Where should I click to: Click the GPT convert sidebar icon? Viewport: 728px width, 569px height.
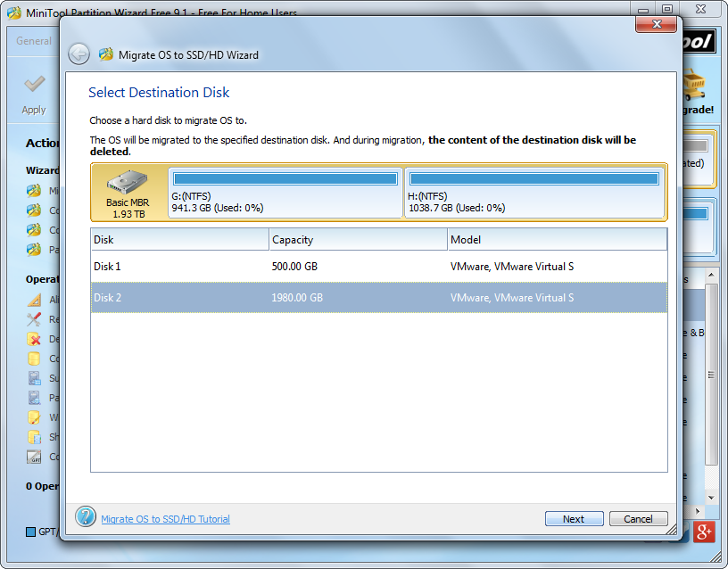point(34,457)
